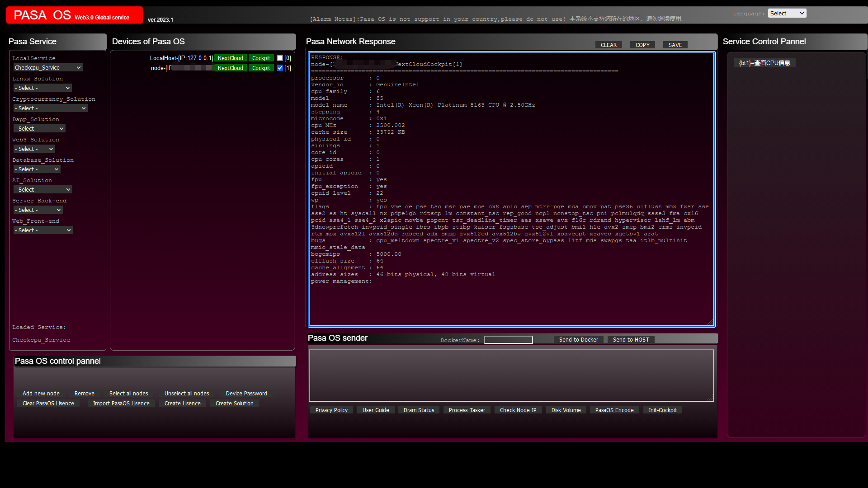Save the network response output
The width and height of the screenshot is (868, 488).
point(675,45)
